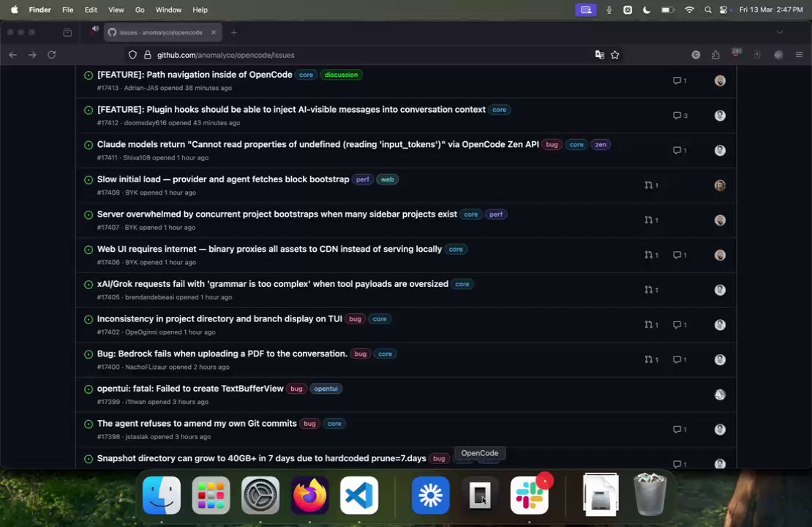Show site security info via the padlock
This screenshot has height=527, width=812.
pyautogui.click(x=148, y=55)
